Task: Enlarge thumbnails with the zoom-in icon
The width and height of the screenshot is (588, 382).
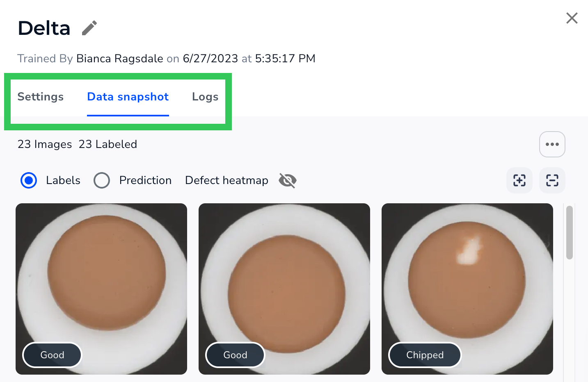Action: 519,180
